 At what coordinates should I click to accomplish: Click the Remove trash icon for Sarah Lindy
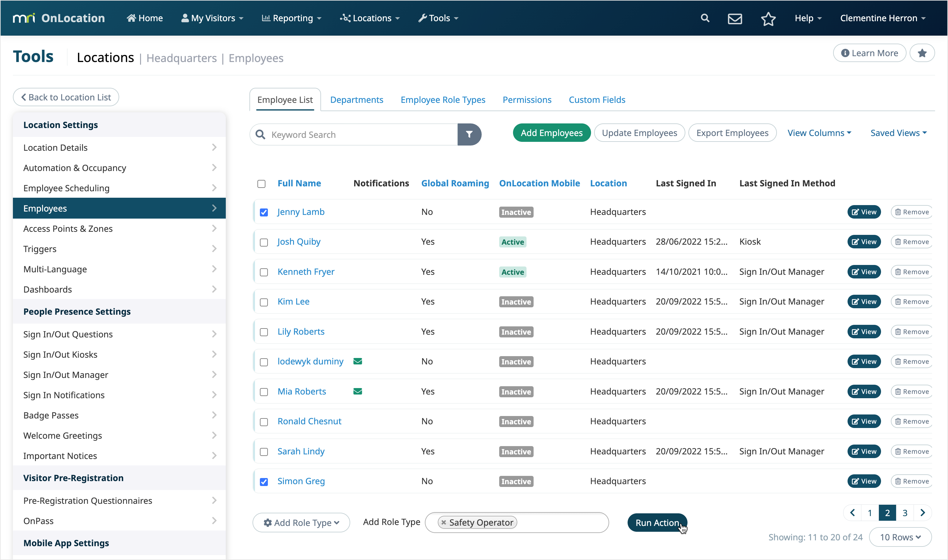pos(898,451)
